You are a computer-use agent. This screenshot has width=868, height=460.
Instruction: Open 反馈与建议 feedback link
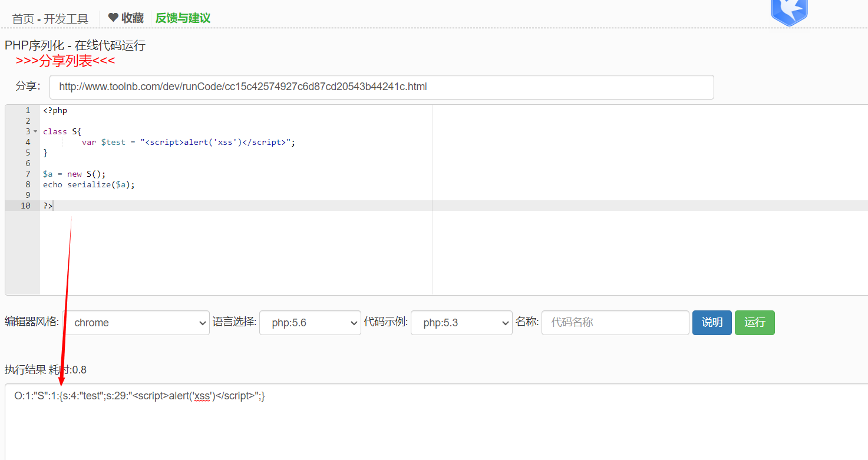point(183,18)
